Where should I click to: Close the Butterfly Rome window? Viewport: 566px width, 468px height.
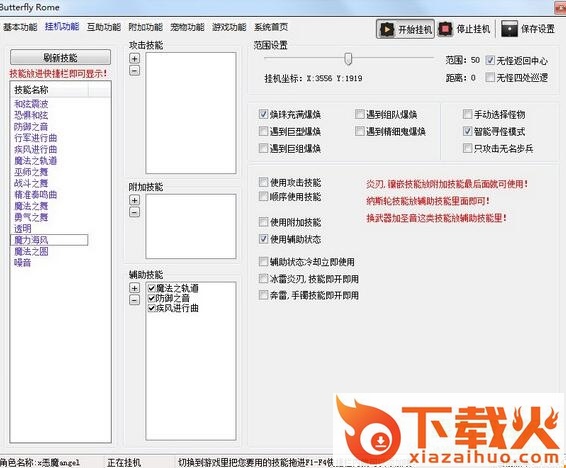pyautogui.click(x=560, y=8)
